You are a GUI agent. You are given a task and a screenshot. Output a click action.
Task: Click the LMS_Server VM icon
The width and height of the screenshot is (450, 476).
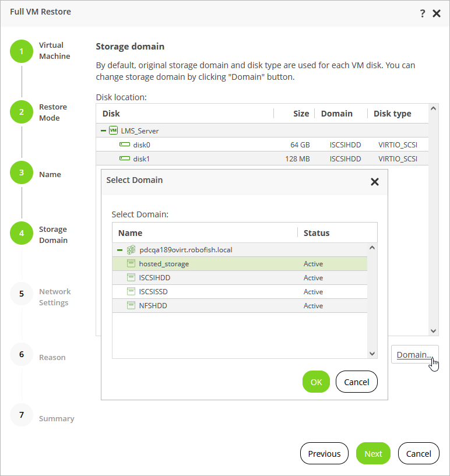pos(113,131)
